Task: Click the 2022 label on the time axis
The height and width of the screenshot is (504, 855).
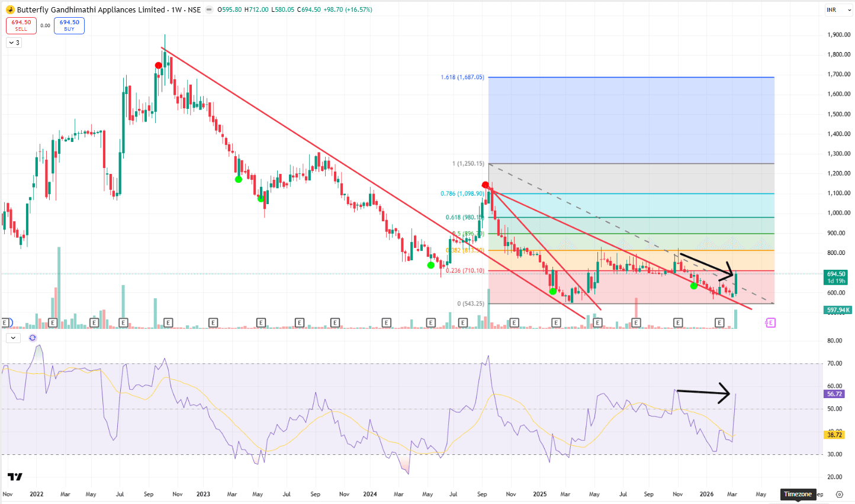Action: 37,494
